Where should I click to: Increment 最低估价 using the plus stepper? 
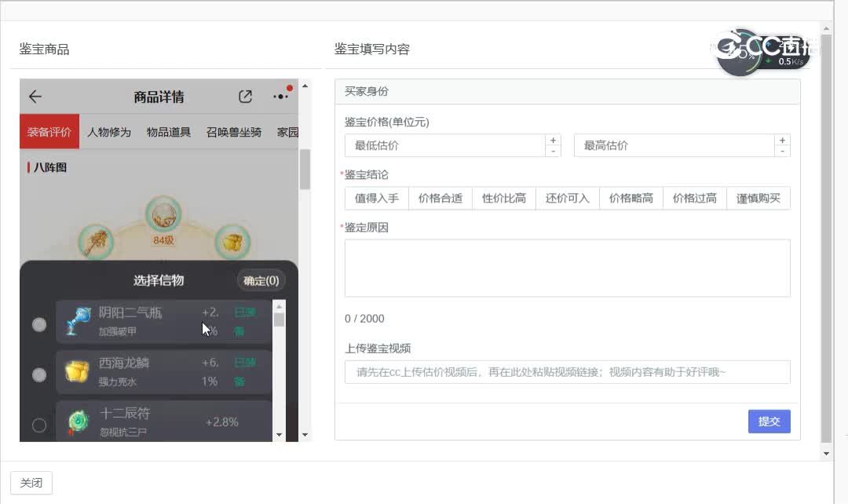pos(553,140)
